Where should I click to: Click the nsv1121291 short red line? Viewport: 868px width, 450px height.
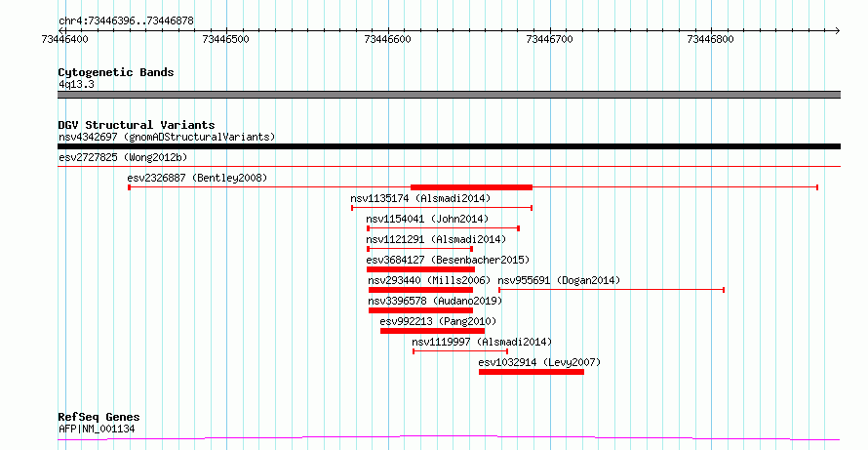point(419,249)
